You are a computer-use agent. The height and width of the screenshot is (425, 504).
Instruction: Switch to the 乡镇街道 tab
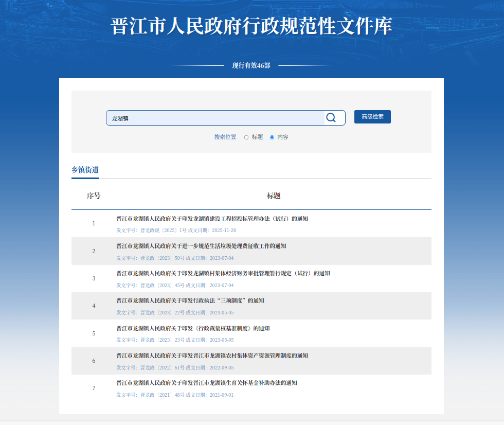(x=85, y=170)
